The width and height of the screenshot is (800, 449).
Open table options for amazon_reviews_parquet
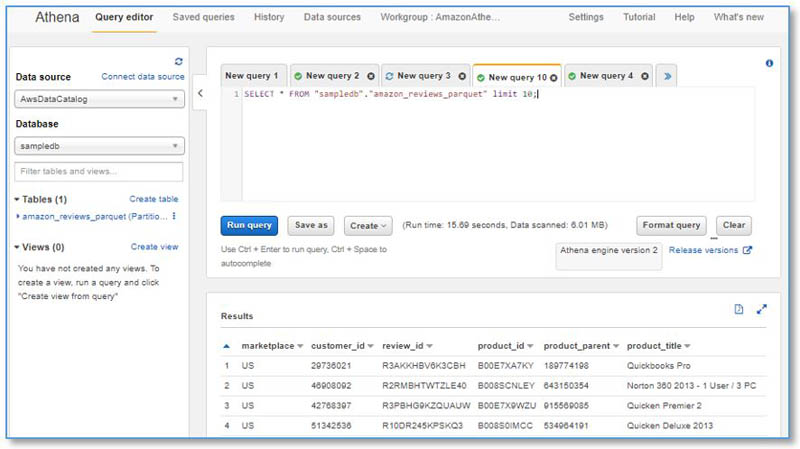pos(174,216)
